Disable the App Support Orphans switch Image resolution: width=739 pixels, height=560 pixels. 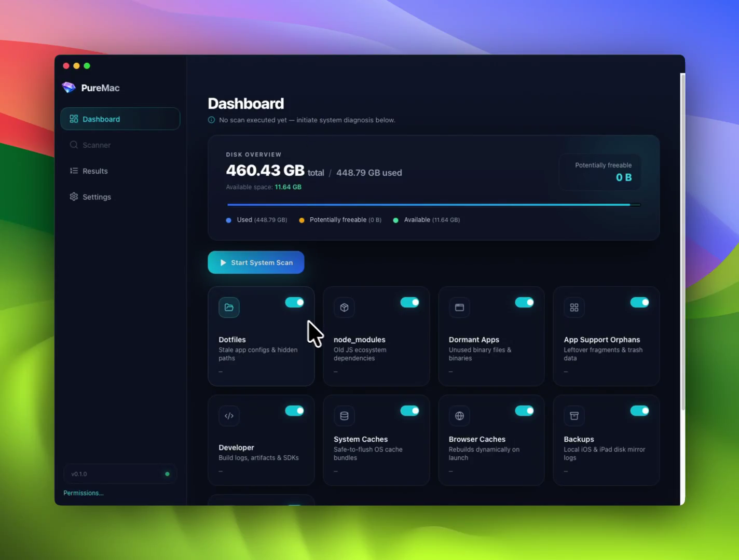pos(639,302)
